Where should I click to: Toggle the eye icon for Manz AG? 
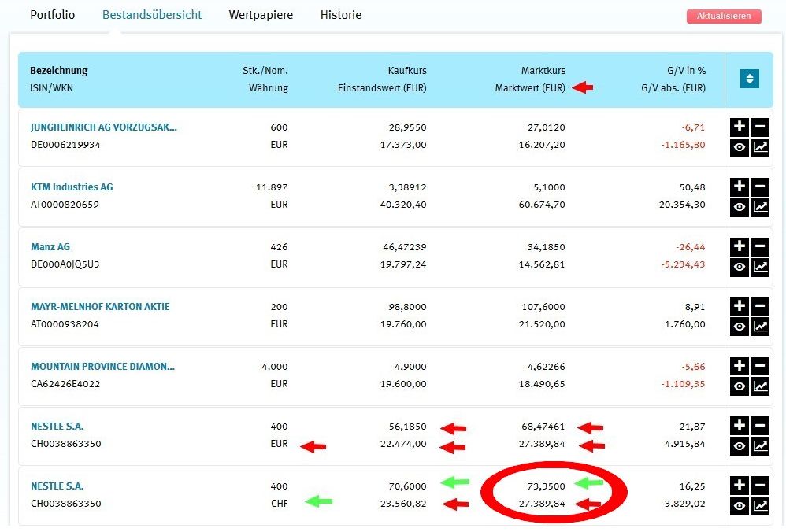click(x=740, y=267)
